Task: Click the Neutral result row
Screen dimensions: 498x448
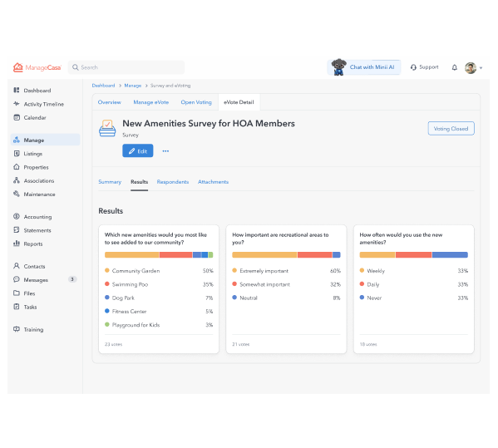Action: pyautogui.click(x=286, y=298)
